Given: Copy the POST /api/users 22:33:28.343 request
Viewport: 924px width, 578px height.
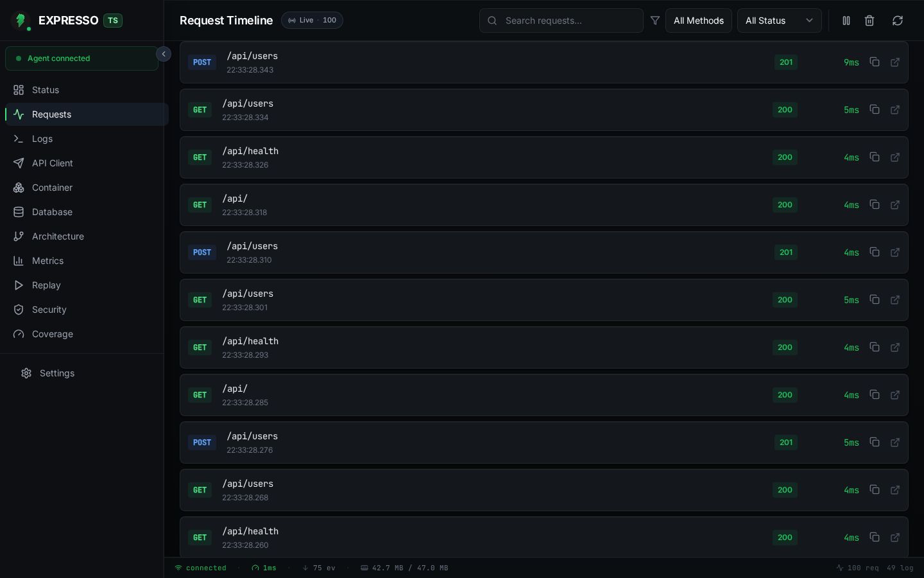Looking at the screenshot, I should pyautogui.click(x=875, y=62).
